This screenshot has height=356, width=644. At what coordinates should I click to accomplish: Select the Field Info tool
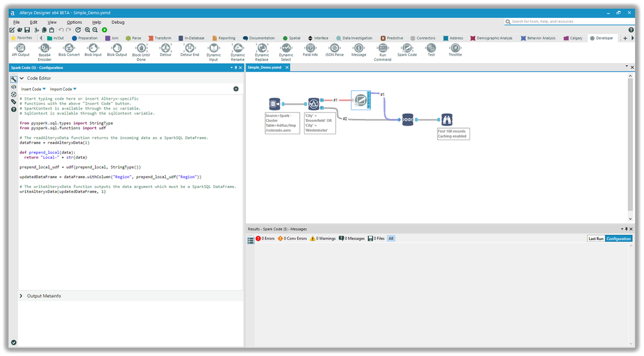click(310, 50)
